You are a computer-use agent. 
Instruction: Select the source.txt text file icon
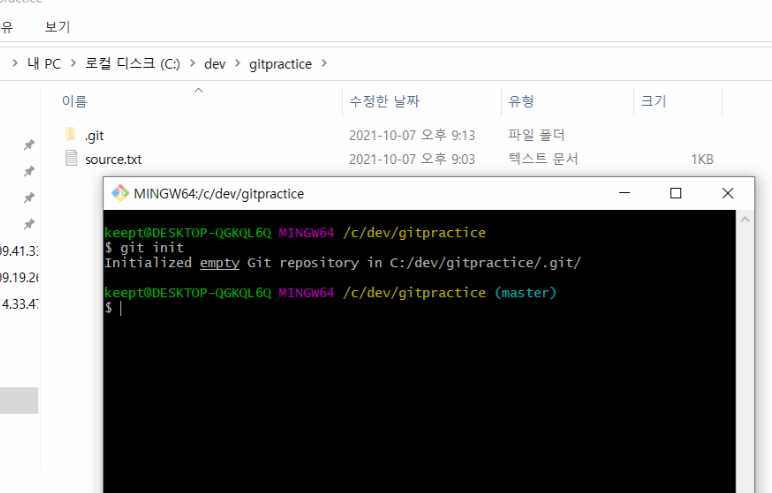(71, 158)
